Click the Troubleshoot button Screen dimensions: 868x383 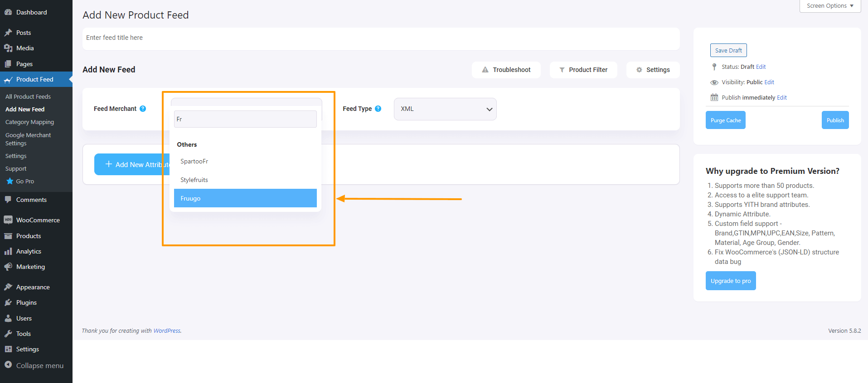pyautogui.click(x=506, y=70)
